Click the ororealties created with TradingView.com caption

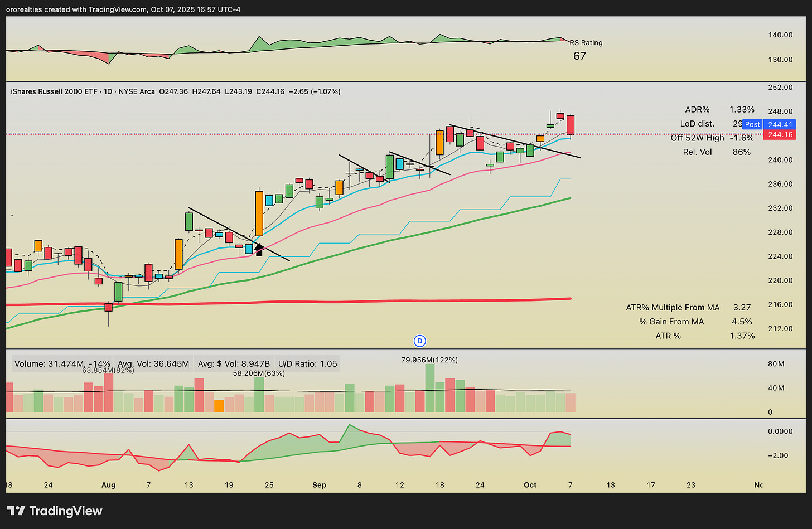[124, 9]
